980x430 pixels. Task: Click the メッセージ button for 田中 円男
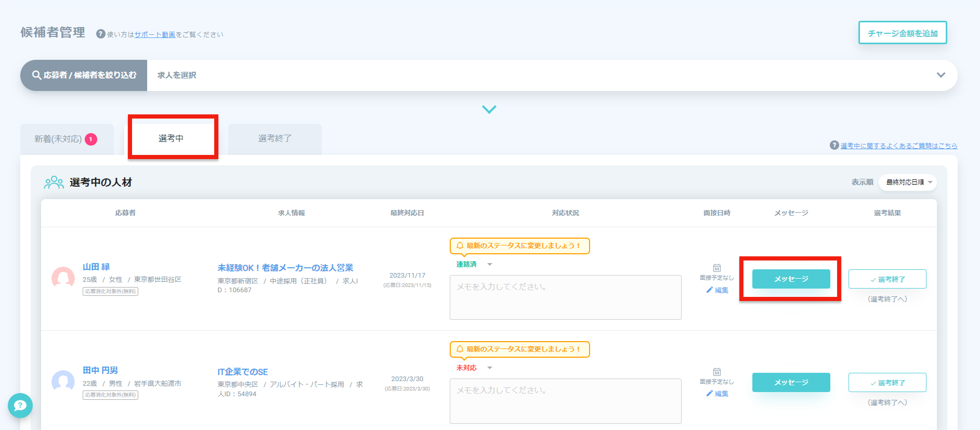pos(791,382)
